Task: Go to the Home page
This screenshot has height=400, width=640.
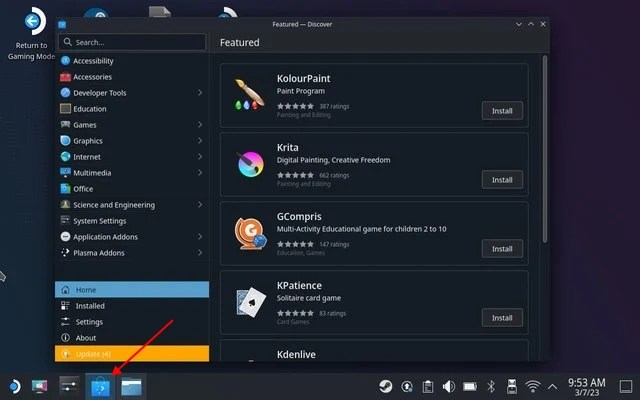Action: [132, 289]
